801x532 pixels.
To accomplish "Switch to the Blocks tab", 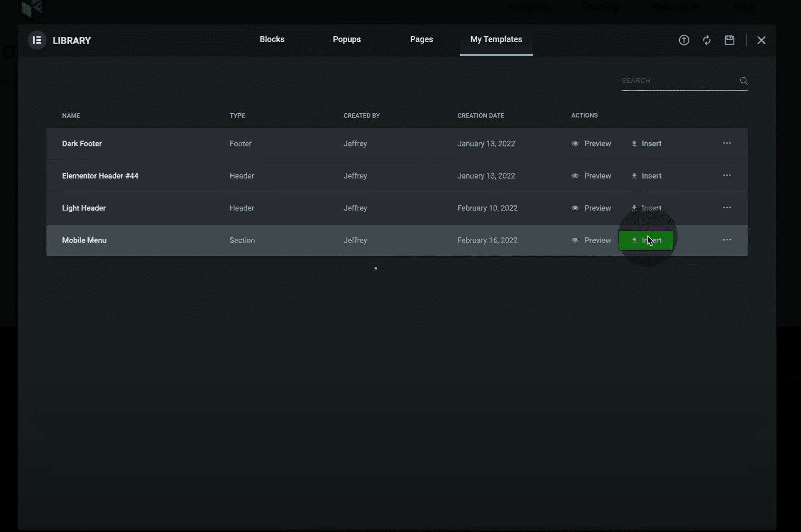I will click(x=272, y=39).
